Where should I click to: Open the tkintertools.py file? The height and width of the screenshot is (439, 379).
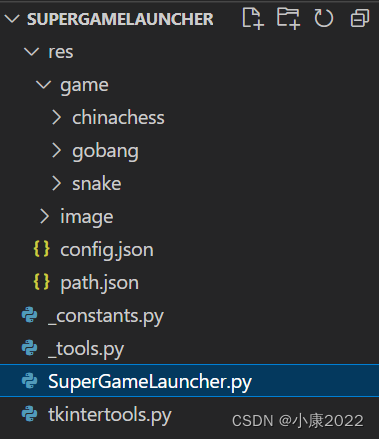pyautogui.click(x=110, y=415)
